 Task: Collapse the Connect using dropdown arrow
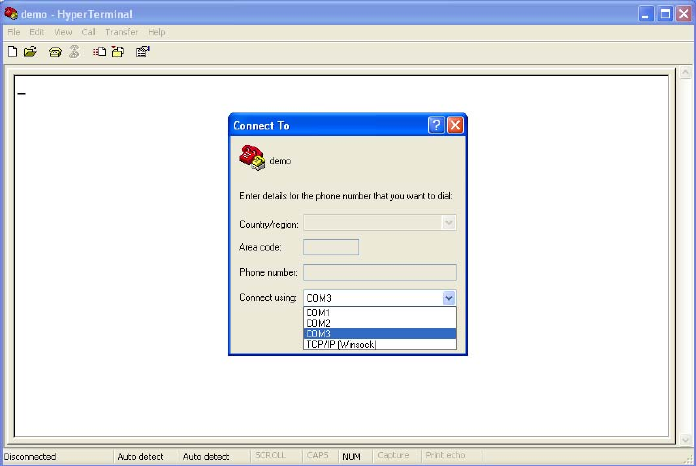point(449,298)
